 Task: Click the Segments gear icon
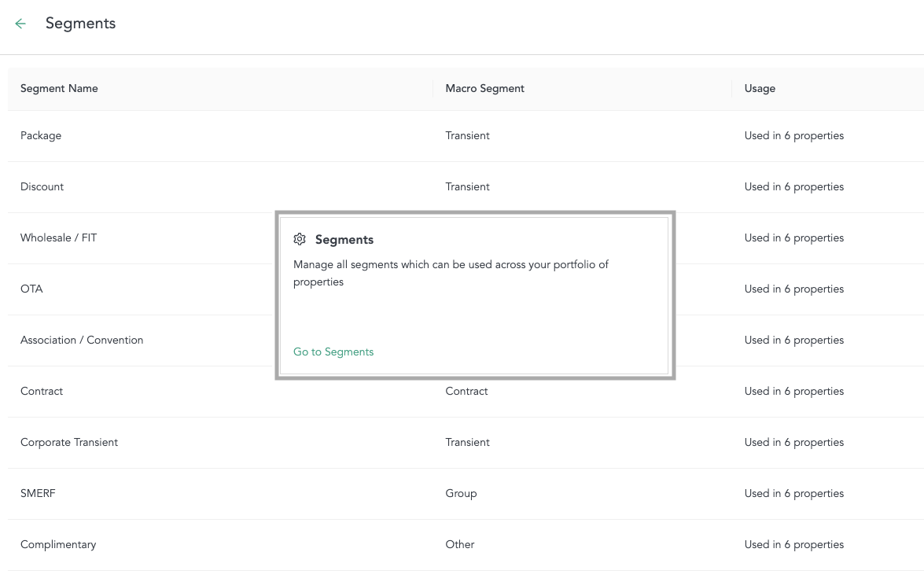(299, 239)
